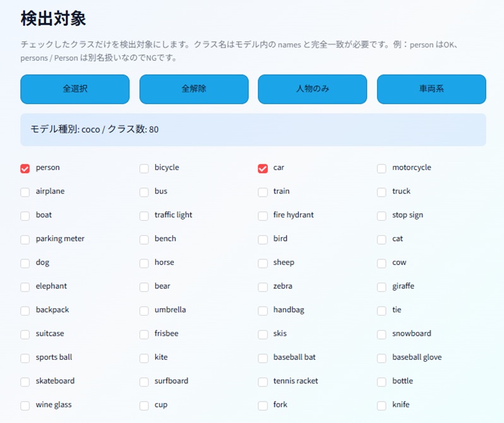Enable the bird checkbox
The width and height of the screenshot is (504, 423).
tap(263, 240)
